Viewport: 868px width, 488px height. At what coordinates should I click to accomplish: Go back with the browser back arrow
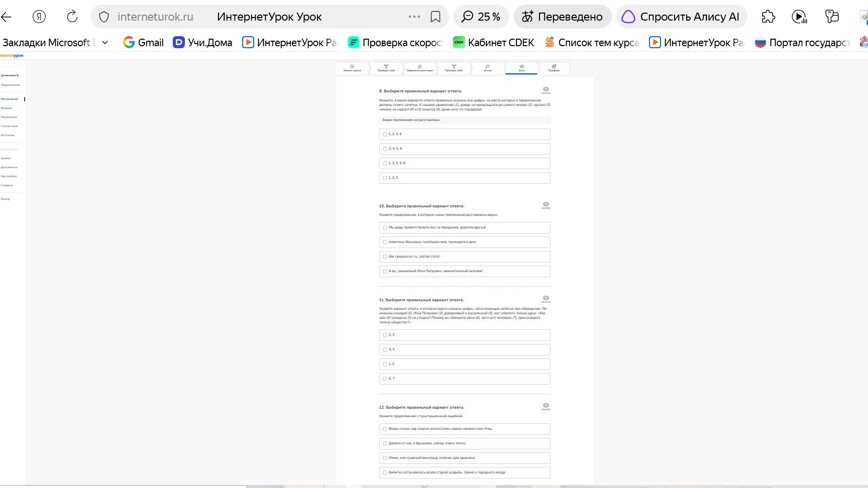click(6, 17)
